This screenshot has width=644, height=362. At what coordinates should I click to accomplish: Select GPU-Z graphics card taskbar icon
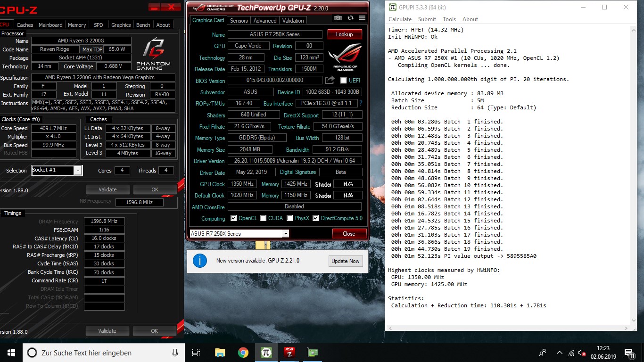312,352
